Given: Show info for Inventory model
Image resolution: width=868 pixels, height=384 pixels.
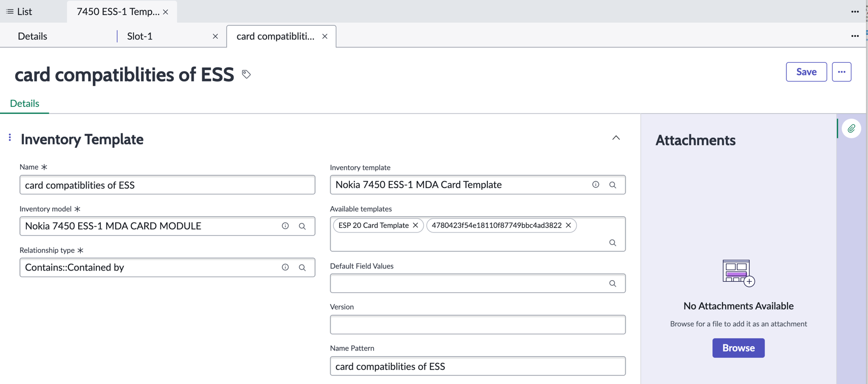Looking at the screenshot, I should point(285,226).
